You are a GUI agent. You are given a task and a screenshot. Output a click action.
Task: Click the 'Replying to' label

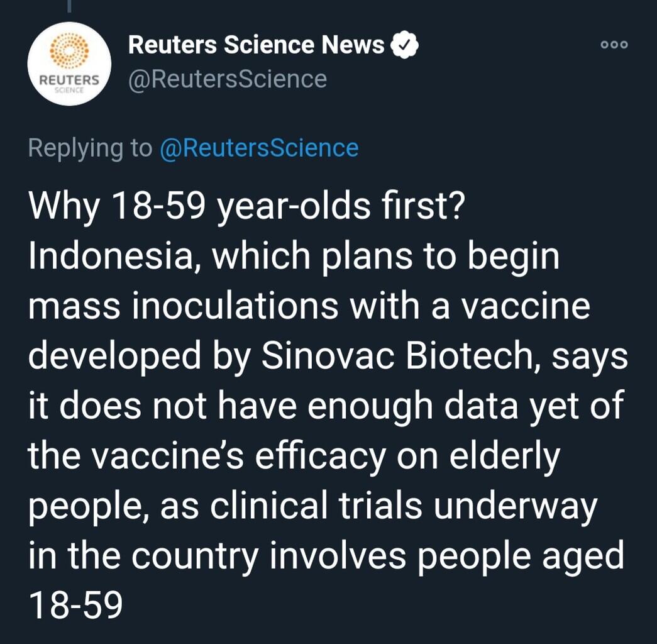[90, 148]
